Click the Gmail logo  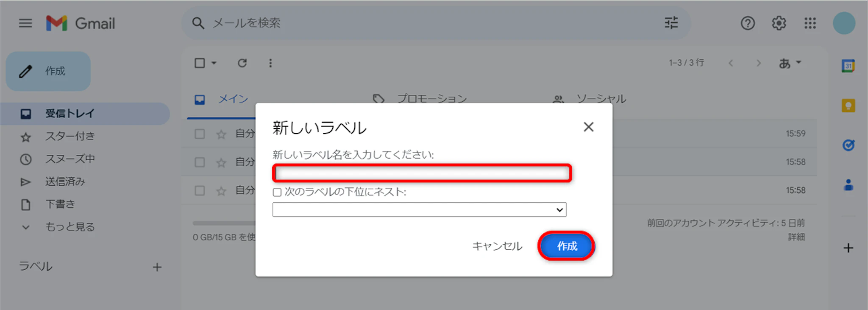coord(81,23)
